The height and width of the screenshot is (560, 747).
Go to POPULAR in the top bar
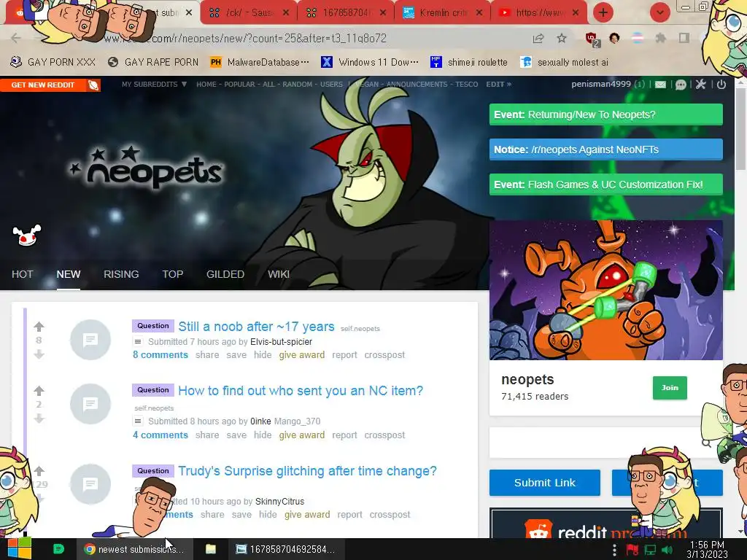click(x=239, y=85)
